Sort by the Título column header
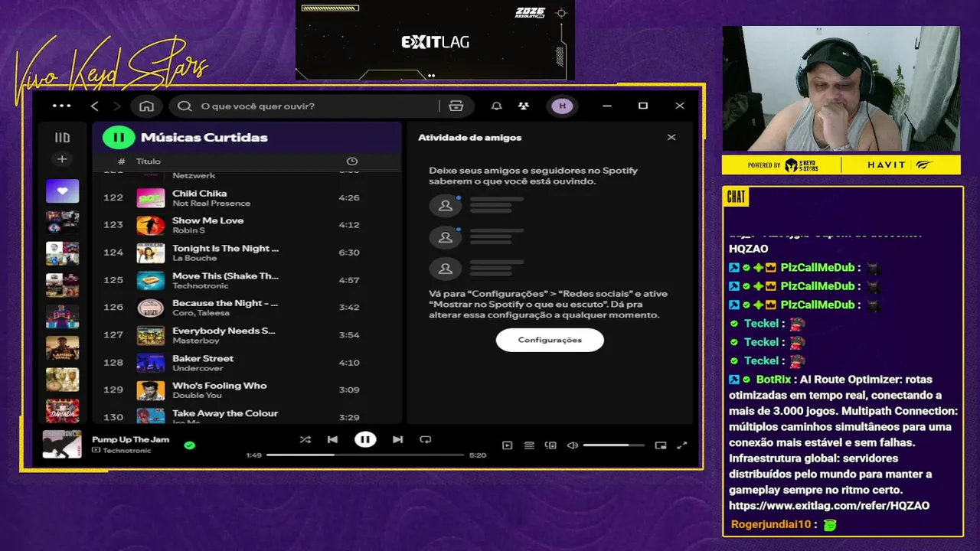The height and width of the screenshot is (551, 980). pos(149,161)
